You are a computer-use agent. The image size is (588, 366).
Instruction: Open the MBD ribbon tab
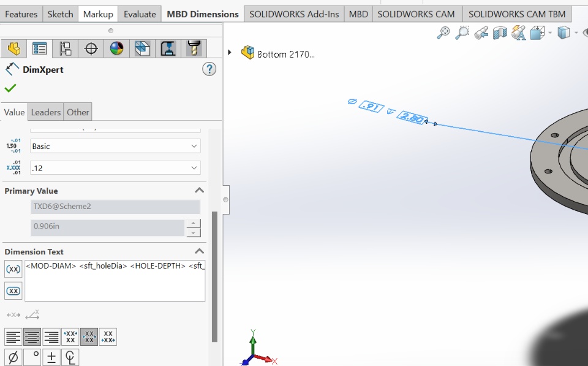(x=358, y=14)
